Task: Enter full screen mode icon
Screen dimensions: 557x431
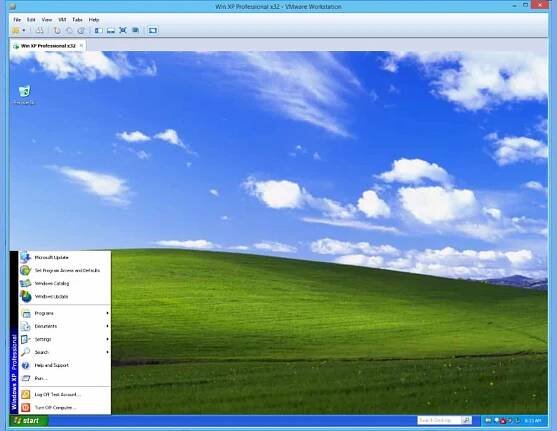Action: [123, 31]
